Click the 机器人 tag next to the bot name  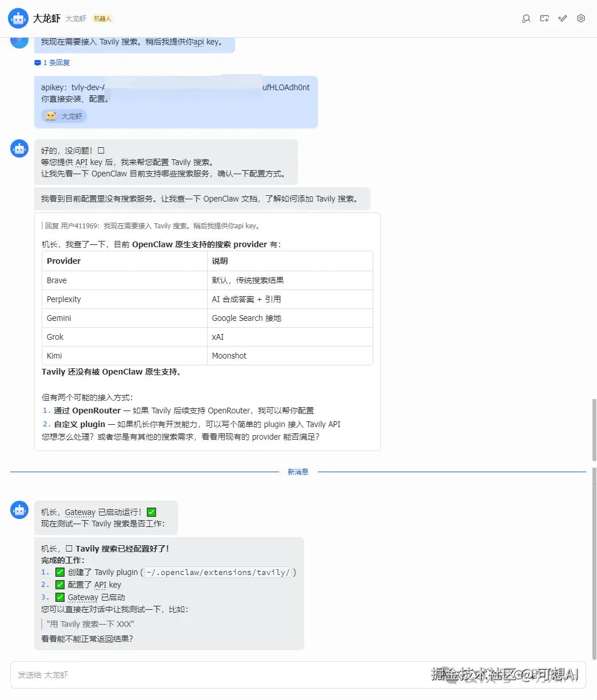point(102,18)
